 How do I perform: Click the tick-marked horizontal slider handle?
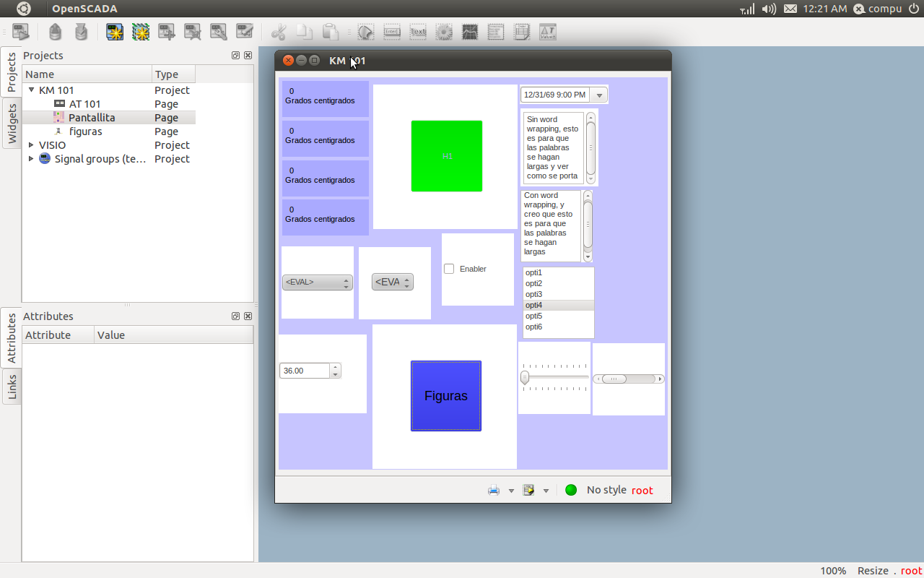(x=525, y=377)
